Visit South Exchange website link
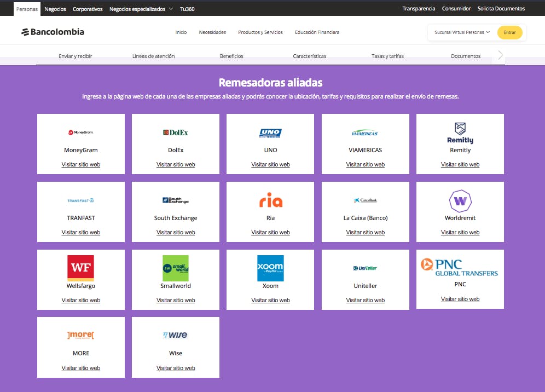Image resolution: width=545 pixels, height=392 pixels. (x=176, y=232)
